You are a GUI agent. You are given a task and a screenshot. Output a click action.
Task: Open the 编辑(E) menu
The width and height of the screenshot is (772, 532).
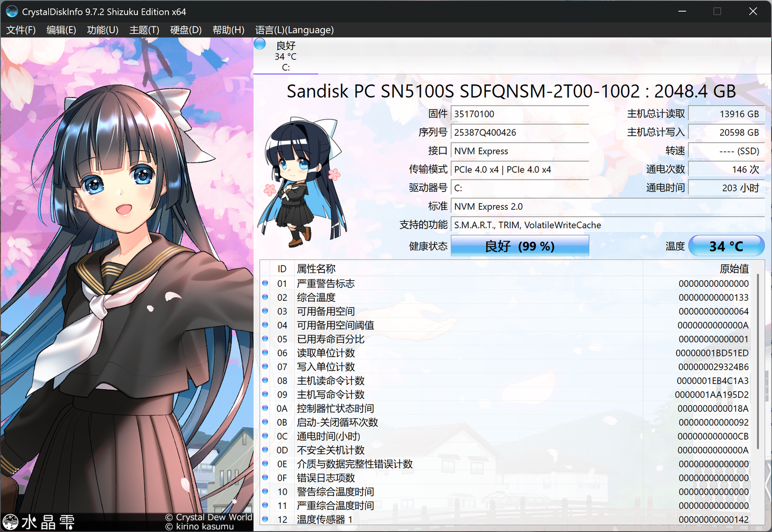click(x=61, y=30)
